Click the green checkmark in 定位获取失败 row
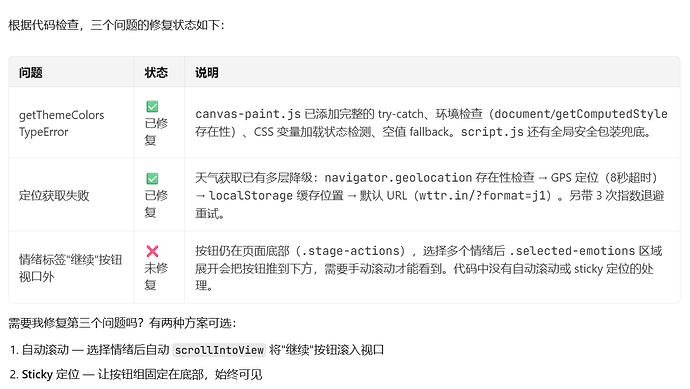Viewport: 690px width, 389px height. 152,179
